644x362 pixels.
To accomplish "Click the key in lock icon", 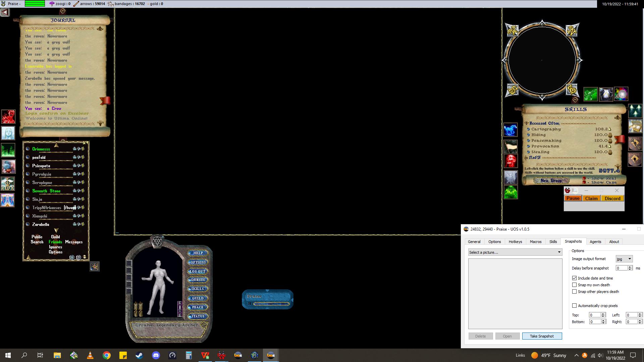I will point(635,143).
